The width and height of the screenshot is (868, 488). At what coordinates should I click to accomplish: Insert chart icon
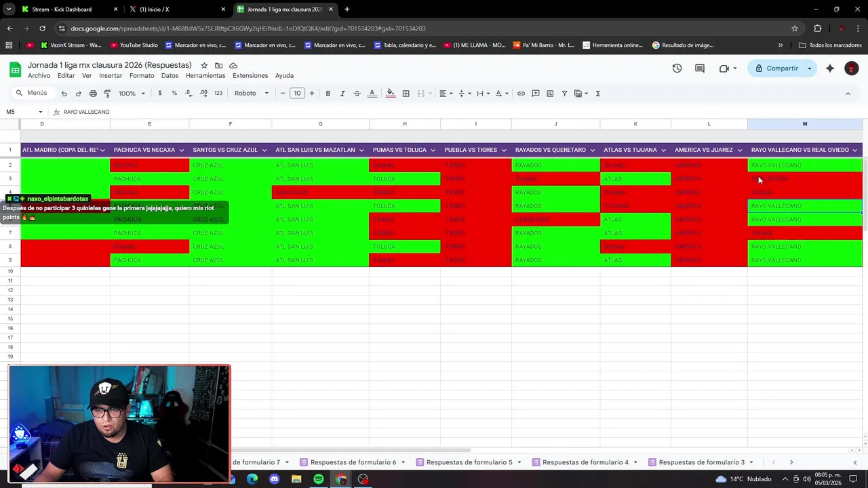550,94
